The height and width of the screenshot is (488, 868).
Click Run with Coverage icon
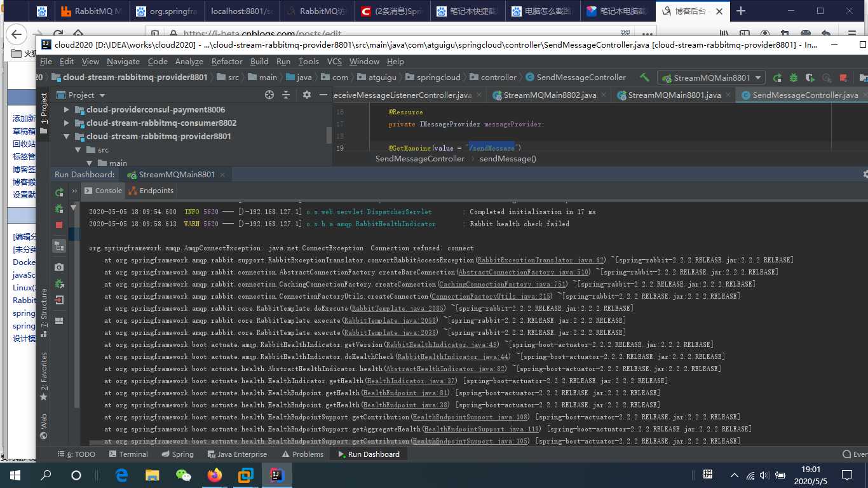point(810,78)
